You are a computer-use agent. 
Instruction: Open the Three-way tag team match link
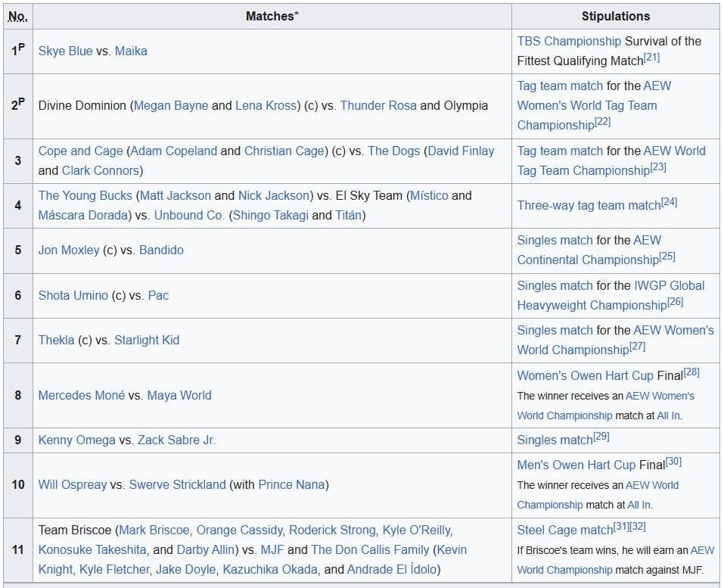(x=589, y=206)
